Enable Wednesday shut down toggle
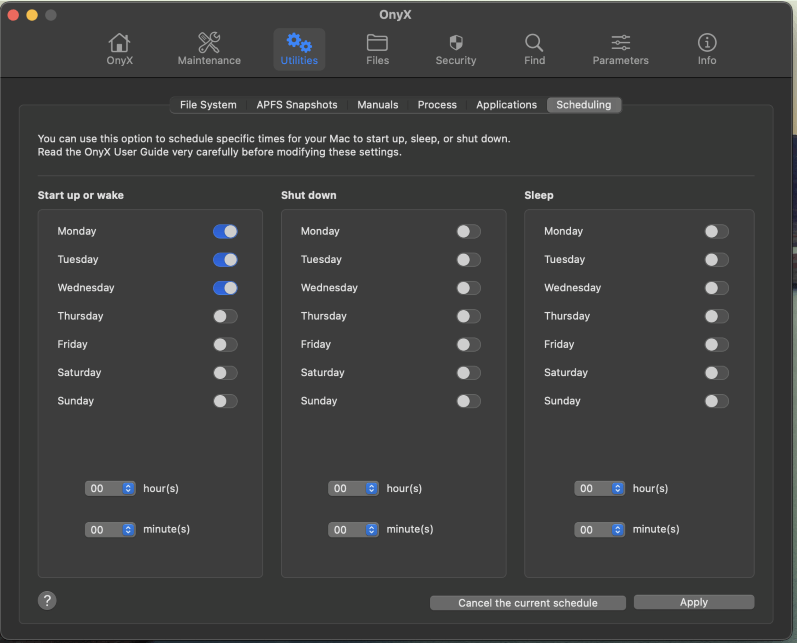This screenshot has height=643, width=797. (469, 288)
